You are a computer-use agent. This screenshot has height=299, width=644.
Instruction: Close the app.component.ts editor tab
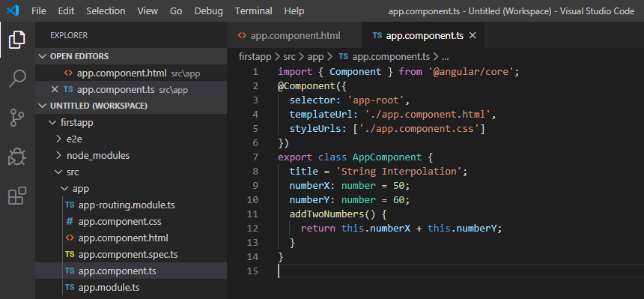click(x=473, y=36)
